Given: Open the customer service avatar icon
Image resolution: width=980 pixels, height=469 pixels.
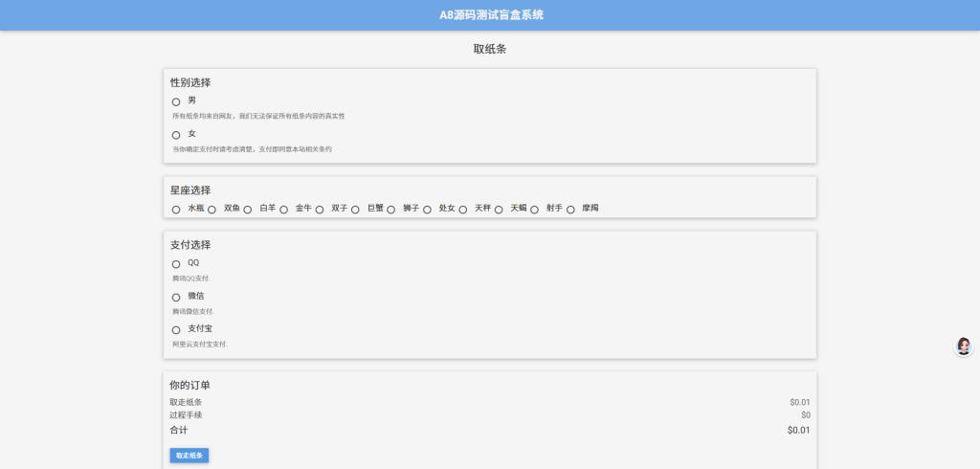Looking at the screenshot, I should coord(963,346).
